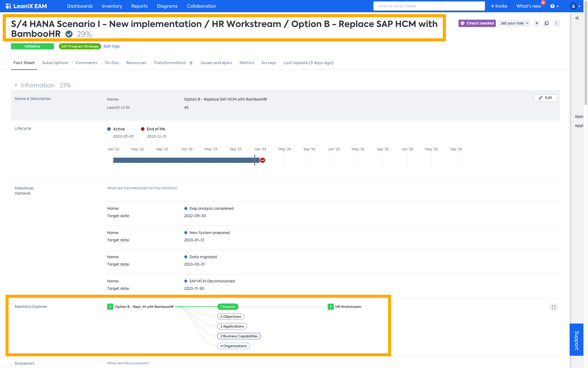Switch to the Issues and epics tab
The height and width of the screenshot is (368, 588).
(x=217, y=63)
